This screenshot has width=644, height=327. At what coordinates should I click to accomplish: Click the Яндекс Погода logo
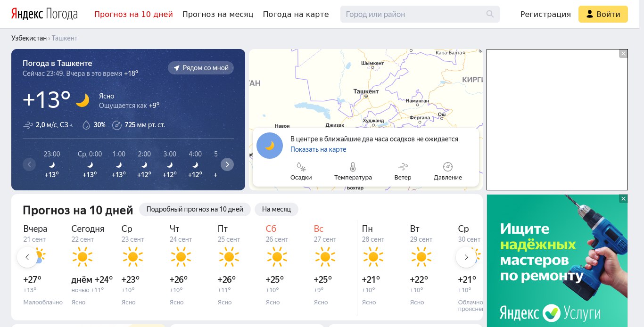(45, 14)
